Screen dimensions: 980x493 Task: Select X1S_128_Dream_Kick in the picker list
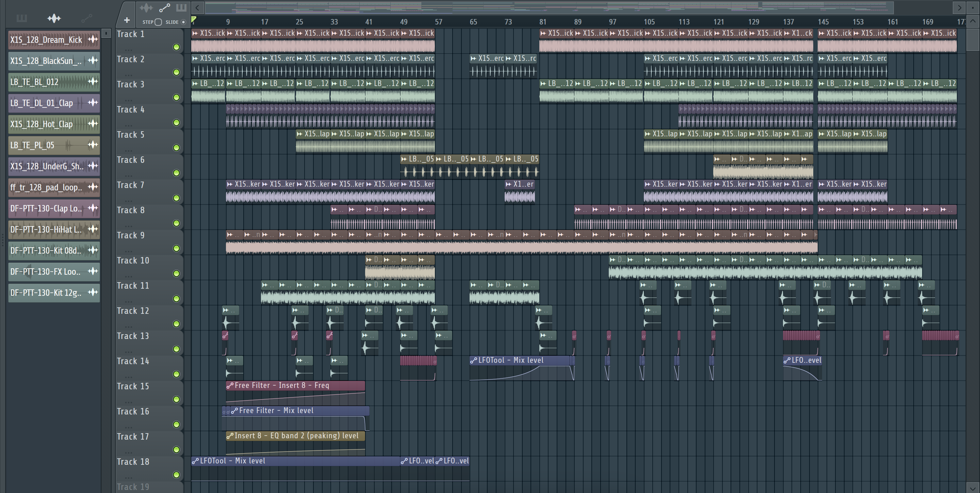click(x=54, y=40)
